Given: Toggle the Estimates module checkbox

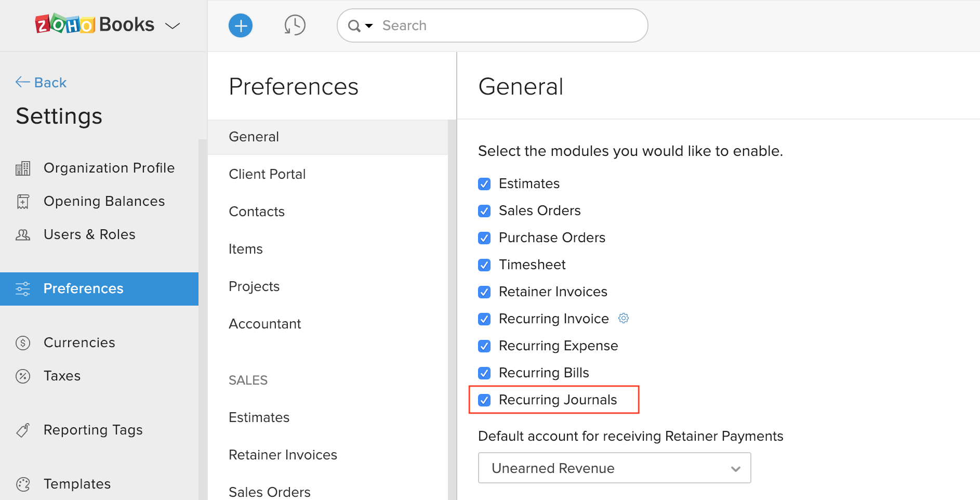Looking at the screenshot, I should pyautogui.click(x=484, y=184).
